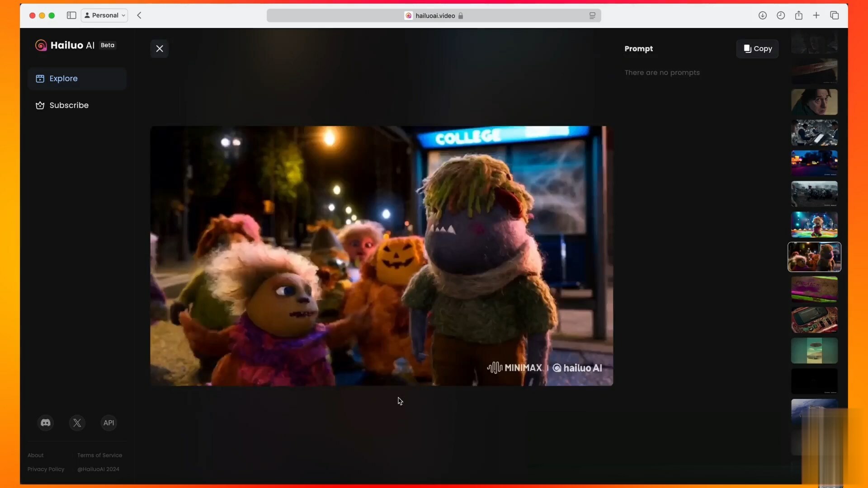
Task: Open the Personal profile dropdown
Action: (104, 15)
